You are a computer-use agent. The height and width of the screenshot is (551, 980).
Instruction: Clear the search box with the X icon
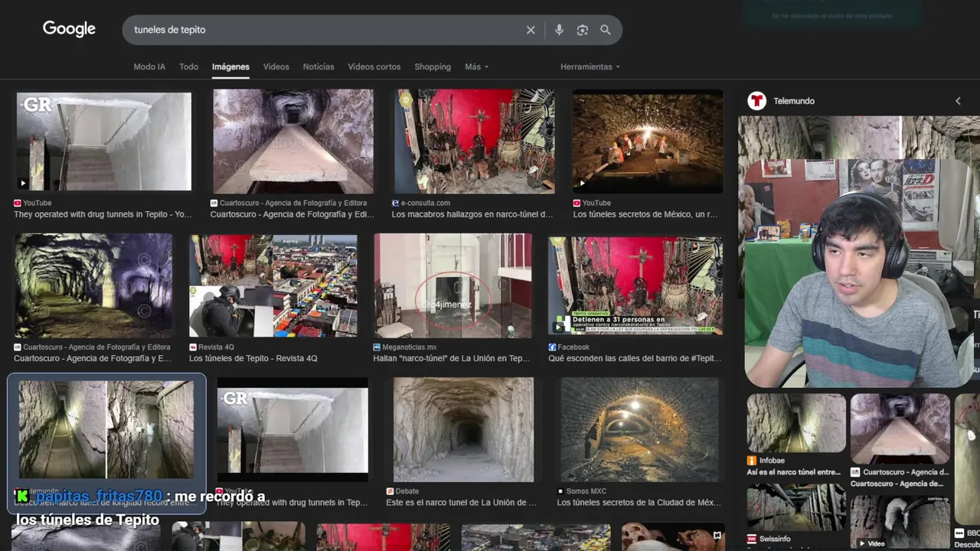(x=531, y=30)
